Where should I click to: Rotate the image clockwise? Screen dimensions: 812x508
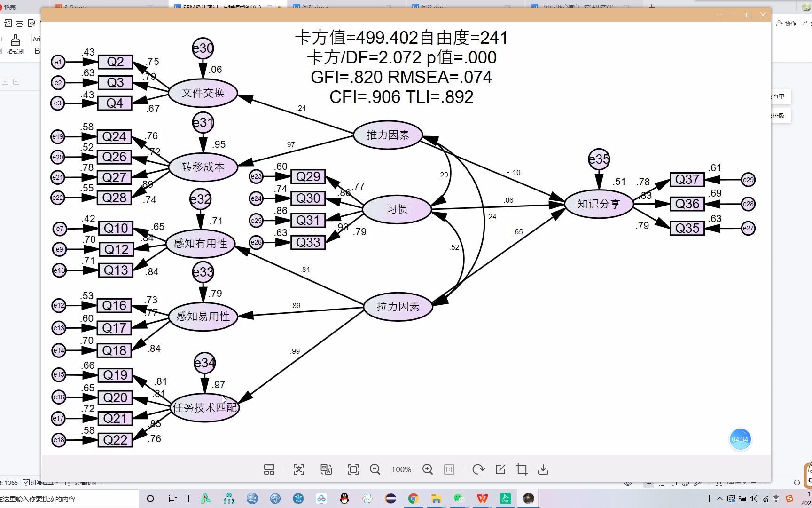(x=478, y=469)
